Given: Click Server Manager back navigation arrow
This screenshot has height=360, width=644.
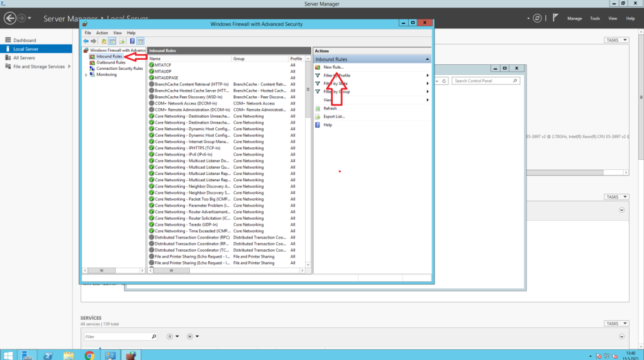Looking at the screenshot, I should (10, 18).
